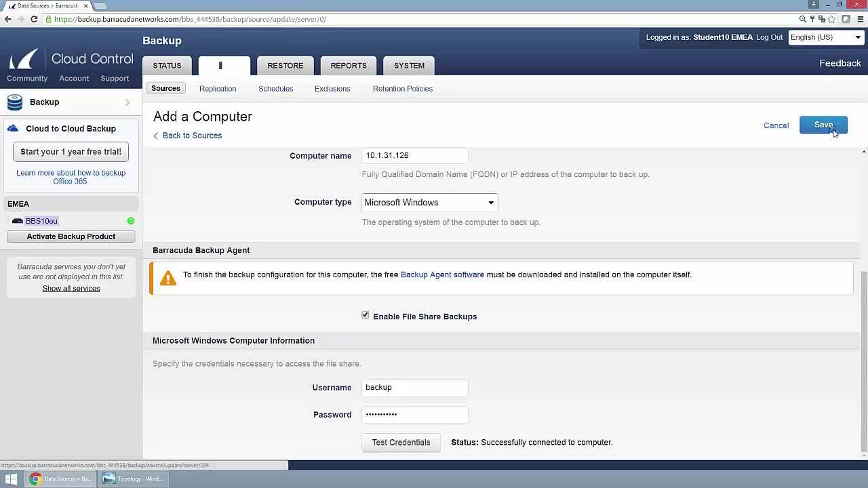This screenshot has width=868, height=488.
Task: Open the Chrome hamburger menu
Action: tap(860, 19)
